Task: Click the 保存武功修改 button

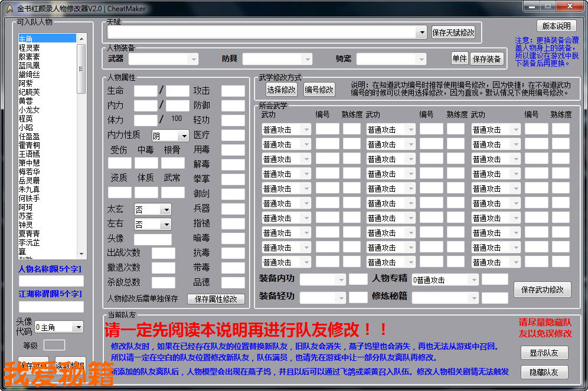Action: click(x=542, y=290)
